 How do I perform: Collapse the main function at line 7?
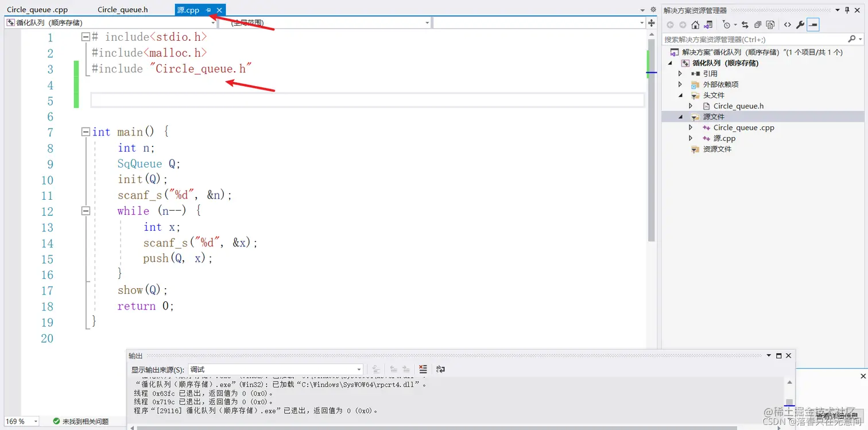[86, 131]
